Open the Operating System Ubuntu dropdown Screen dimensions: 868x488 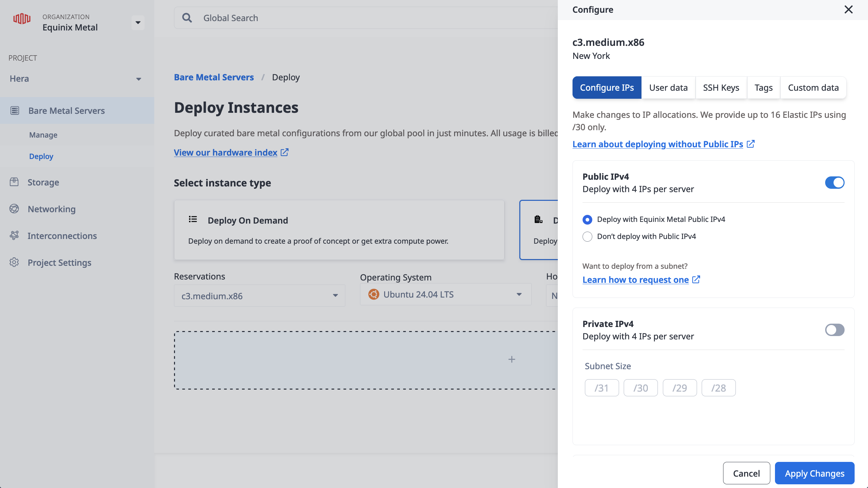coord(445,294)
